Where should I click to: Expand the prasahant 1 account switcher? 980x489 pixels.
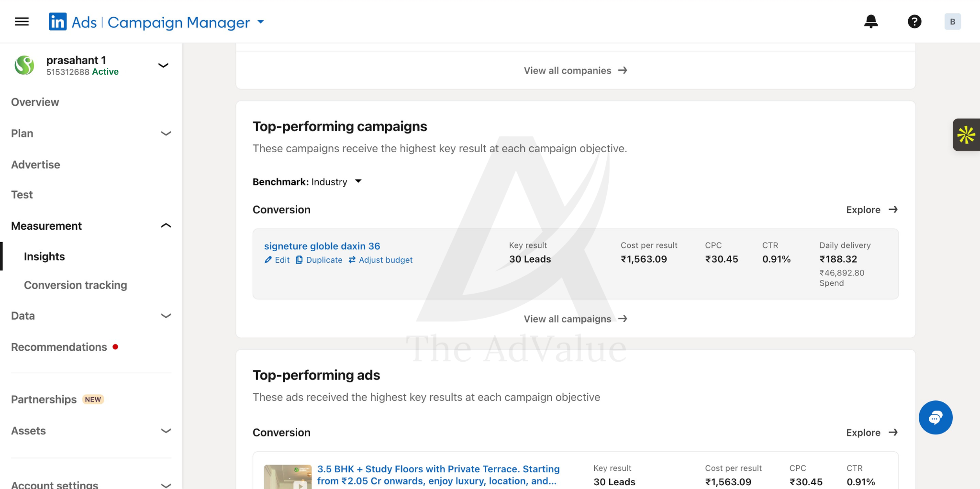pyautogui.click(x=163, y=65)
